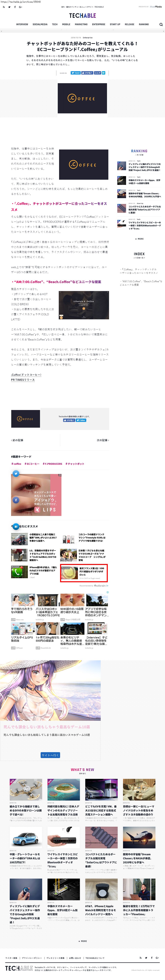Expand ranking list with + MORE
165x980 pixels.
pyautogui.click(x=139, y=239)
